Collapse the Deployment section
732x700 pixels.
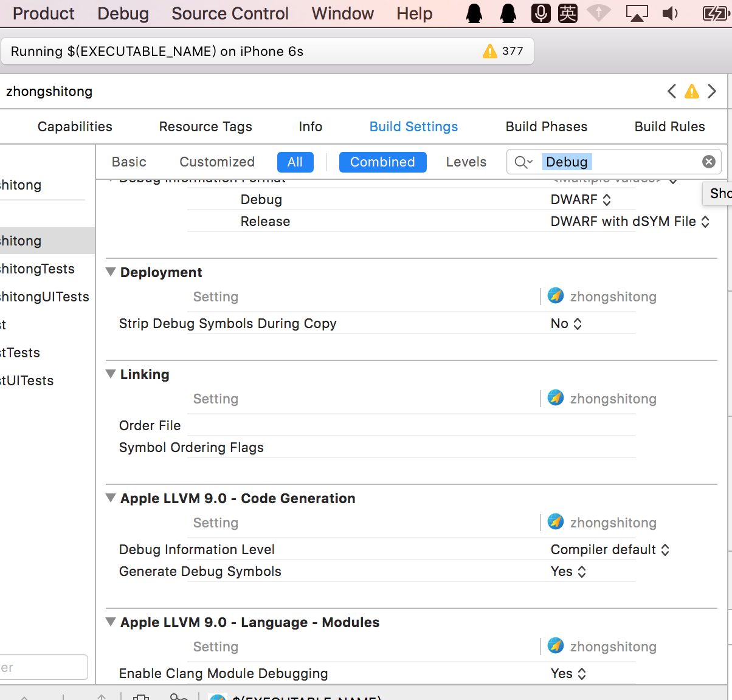(x=111, y=272)
